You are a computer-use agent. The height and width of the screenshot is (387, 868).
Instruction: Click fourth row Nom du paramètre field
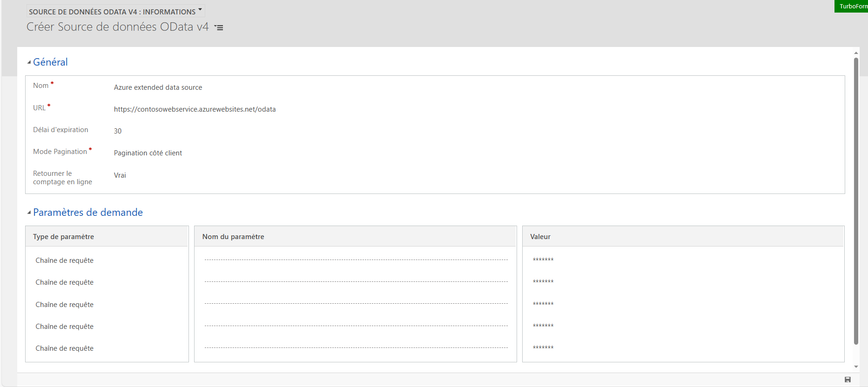[x=356, y=326]
